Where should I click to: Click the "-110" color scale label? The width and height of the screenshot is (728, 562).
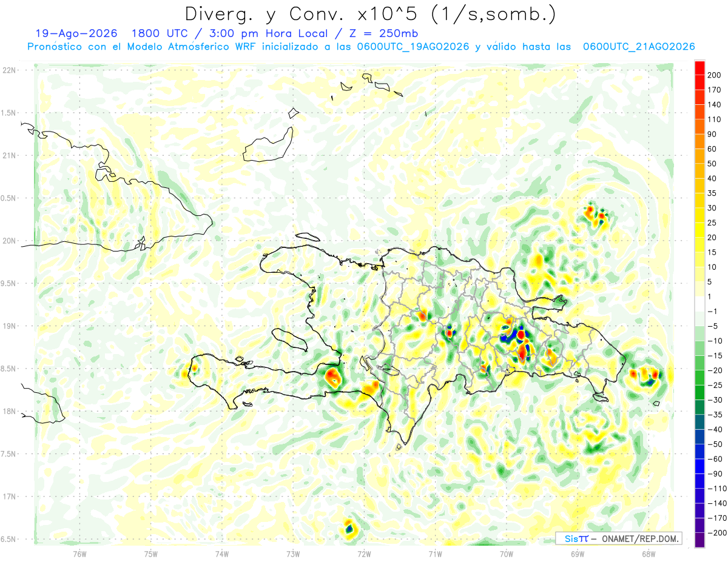(717, 488)
